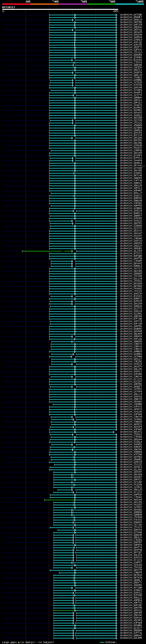Select hit label UniRef100_Q84RL8
The image size is (146, 644).
[131, 163]
